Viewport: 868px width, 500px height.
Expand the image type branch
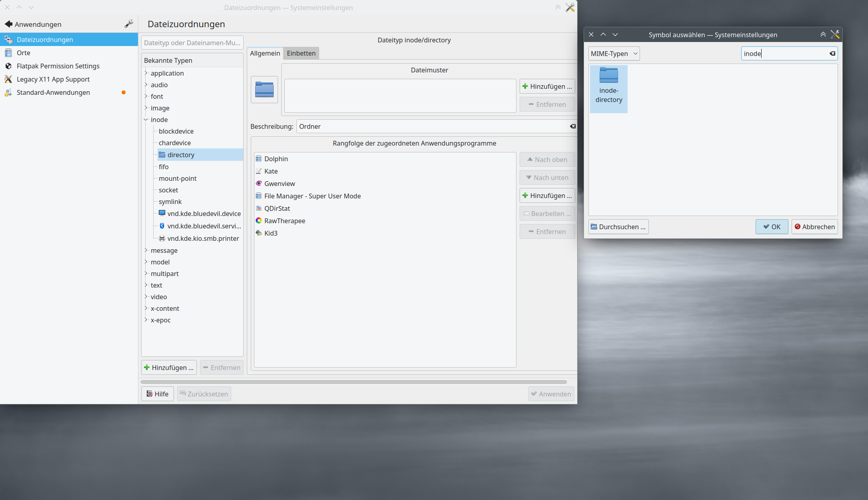[x=146, y=108]
